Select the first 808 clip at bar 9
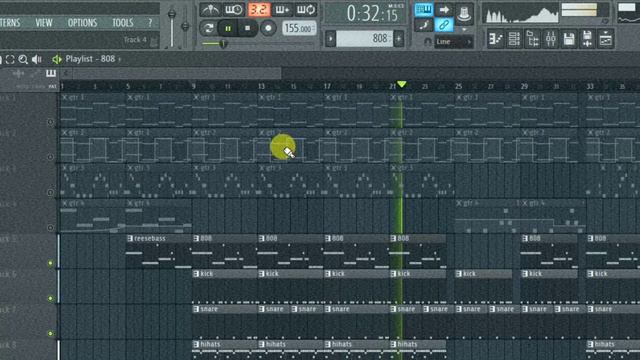The height and width of the screenshot is (360, 640). 225,251
